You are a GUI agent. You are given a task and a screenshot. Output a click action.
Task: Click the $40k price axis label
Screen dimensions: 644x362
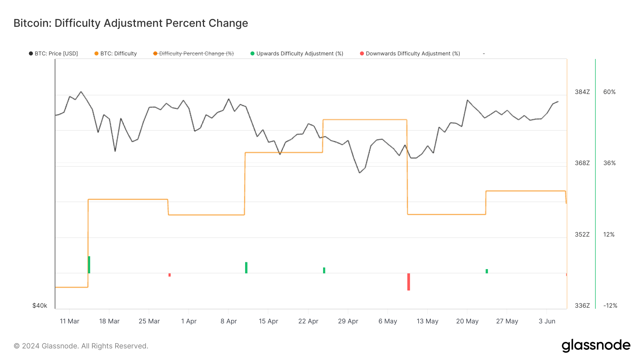40,306
